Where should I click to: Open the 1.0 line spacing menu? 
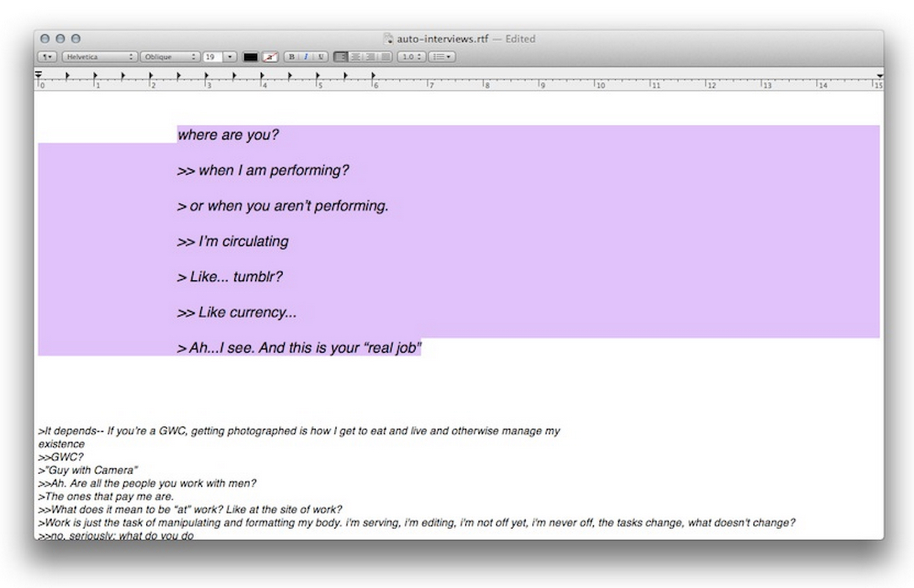(411, 57)
